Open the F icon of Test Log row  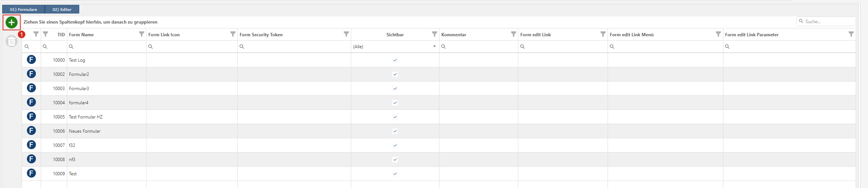(31, 59)
